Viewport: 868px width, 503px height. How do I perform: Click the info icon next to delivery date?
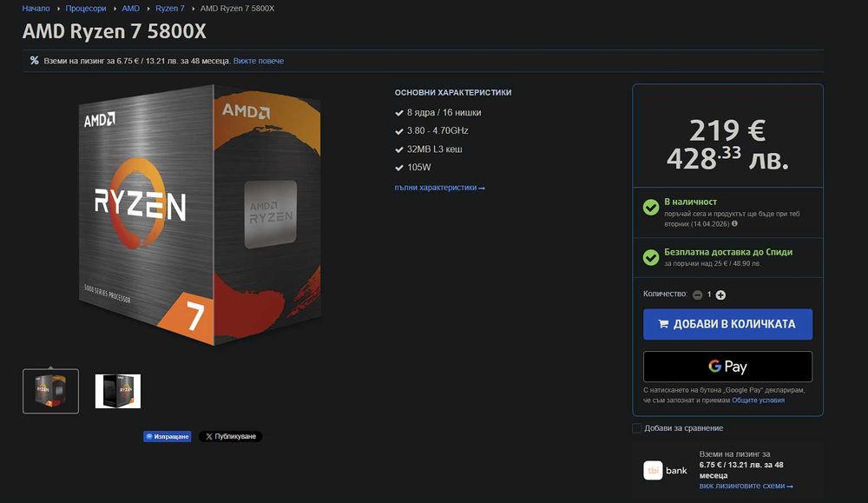[734, 224]
